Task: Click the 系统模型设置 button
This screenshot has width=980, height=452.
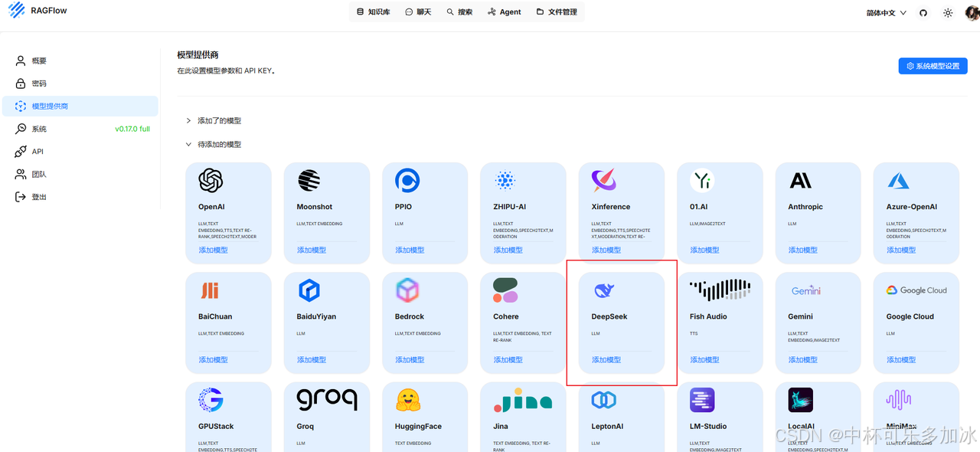Action: tap(933, 66)
